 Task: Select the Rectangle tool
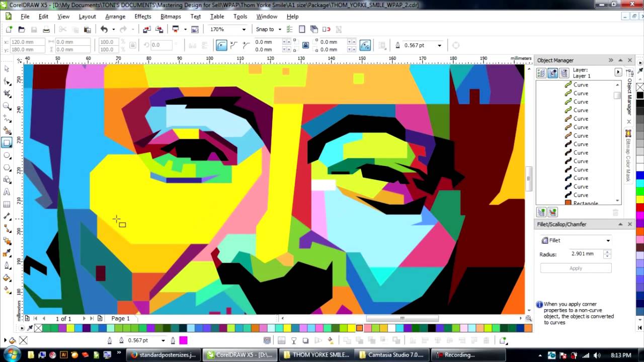7,143
